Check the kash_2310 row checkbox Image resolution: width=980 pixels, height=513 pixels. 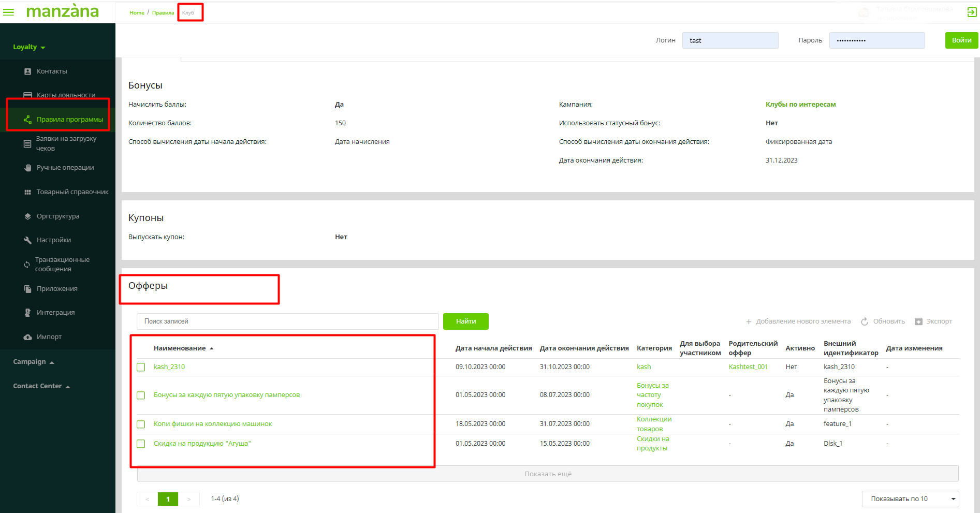[x=141, y=367]
